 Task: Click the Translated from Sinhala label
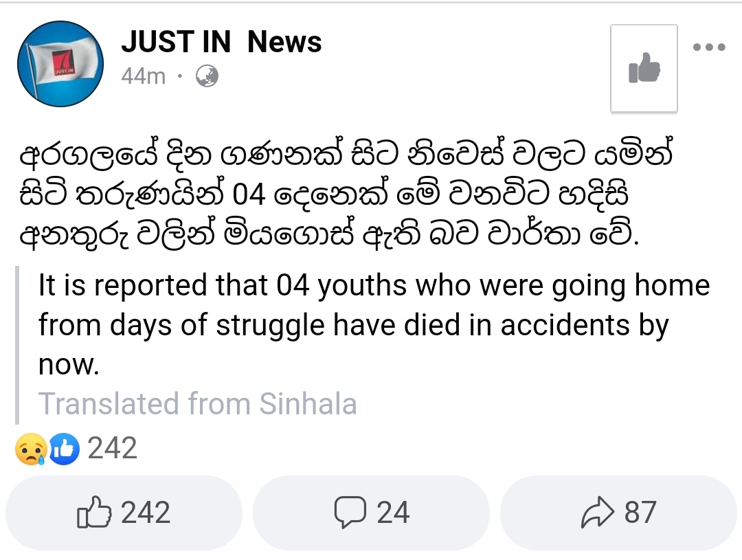[197, 404]
